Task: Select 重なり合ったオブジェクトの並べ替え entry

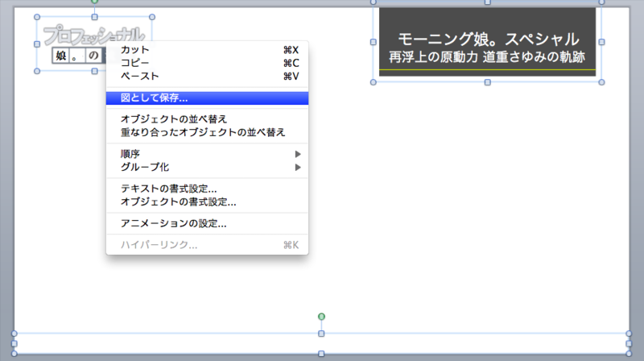Action: click(x=207, y=132)
